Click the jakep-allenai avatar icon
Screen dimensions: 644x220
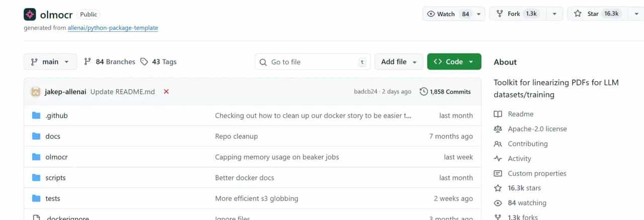tap(36, 92)
